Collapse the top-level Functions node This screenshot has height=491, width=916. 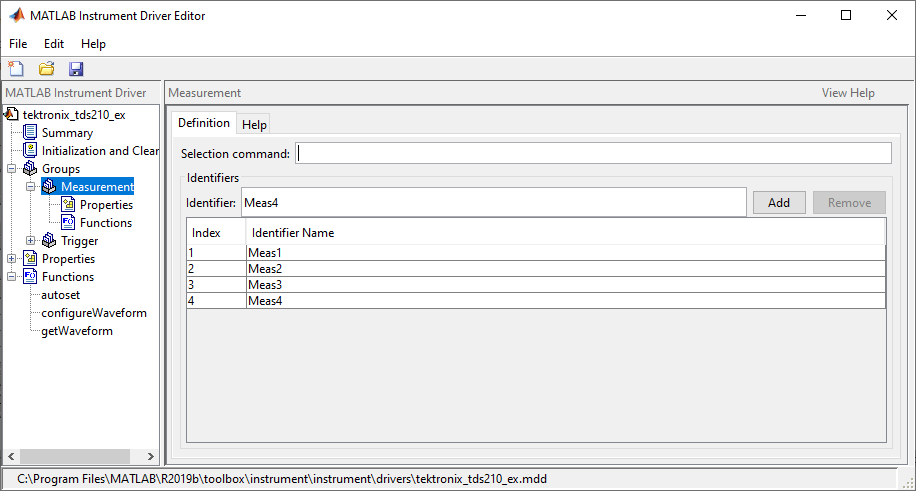12,277
